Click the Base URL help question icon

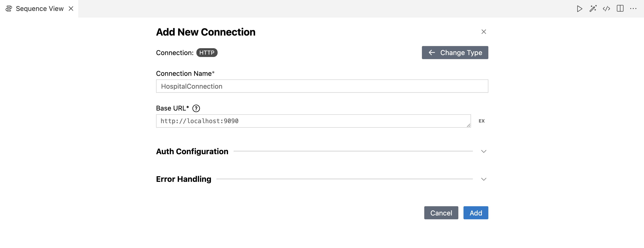(196, 108)
